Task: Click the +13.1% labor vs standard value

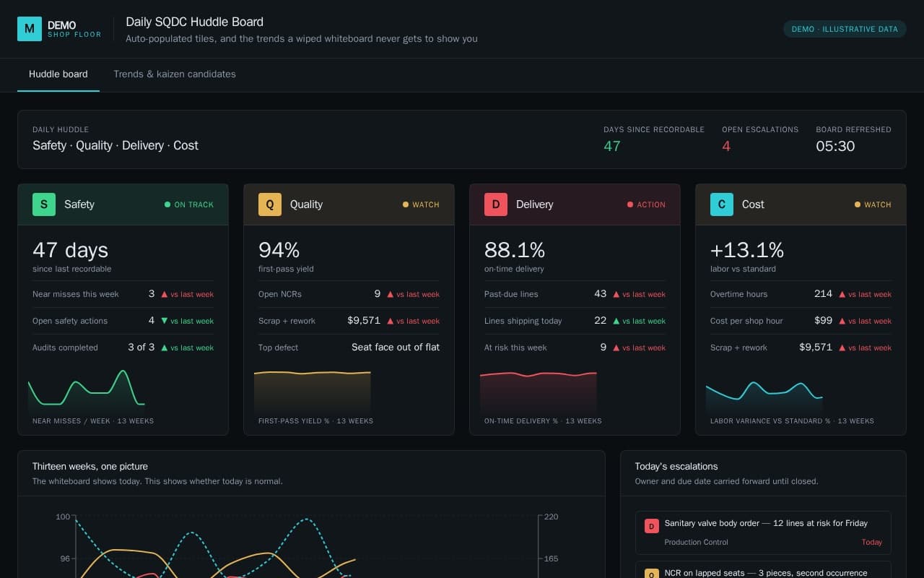Action: pos(747,250)
